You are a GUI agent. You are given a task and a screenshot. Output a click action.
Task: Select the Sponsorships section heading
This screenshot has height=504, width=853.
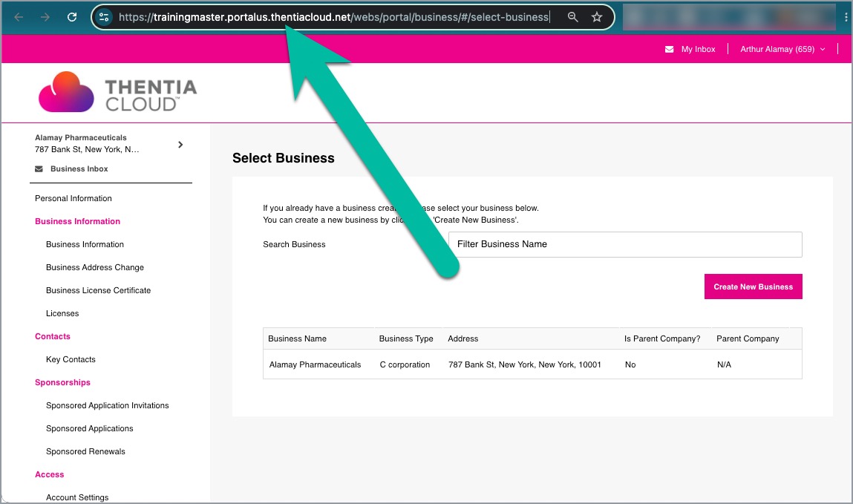click(x=62, y=383)
